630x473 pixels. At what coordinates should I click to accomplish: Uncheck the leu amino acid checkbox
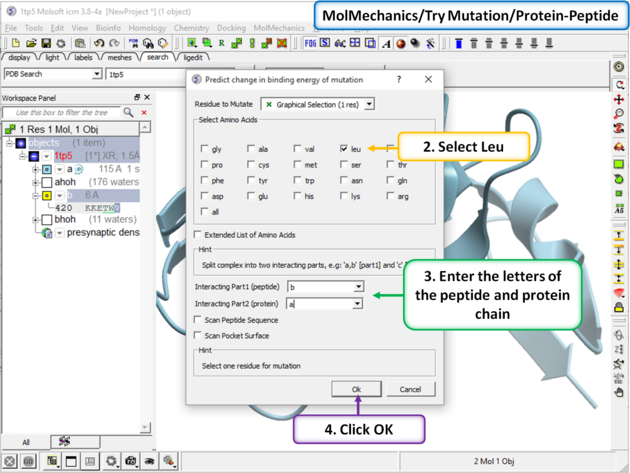coord(343,149)
